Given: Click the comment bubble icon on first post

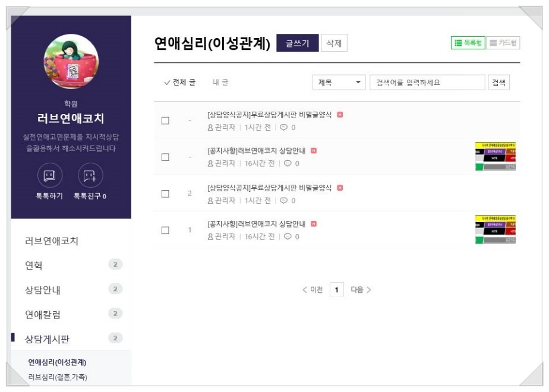Looking at the screenshot, I should pos(283,127).
